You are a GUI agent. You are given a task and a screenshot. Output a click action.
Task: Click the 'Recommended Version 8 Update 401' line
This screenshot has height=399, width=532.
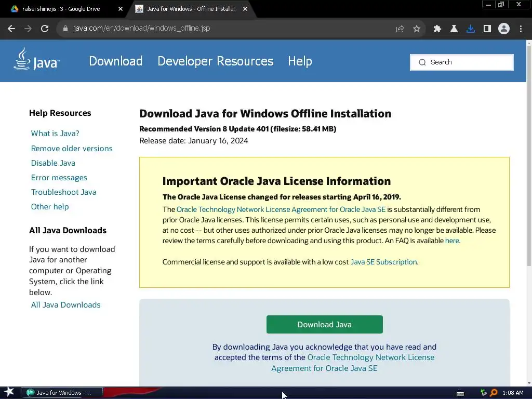coord(237,129)
